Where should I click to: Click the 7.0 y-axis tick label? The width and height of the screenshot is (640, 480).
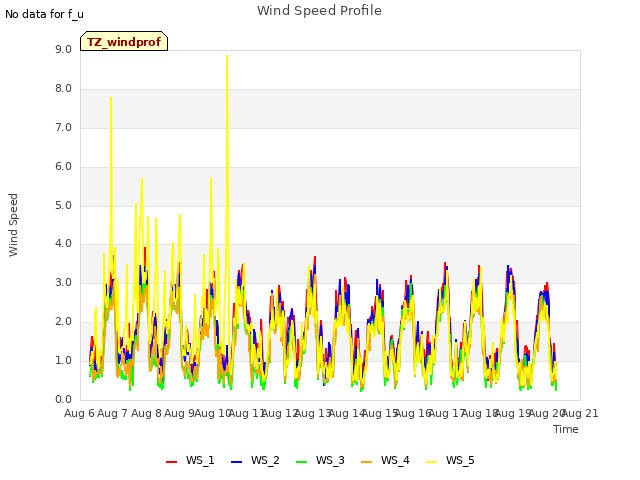pos(63,128)
